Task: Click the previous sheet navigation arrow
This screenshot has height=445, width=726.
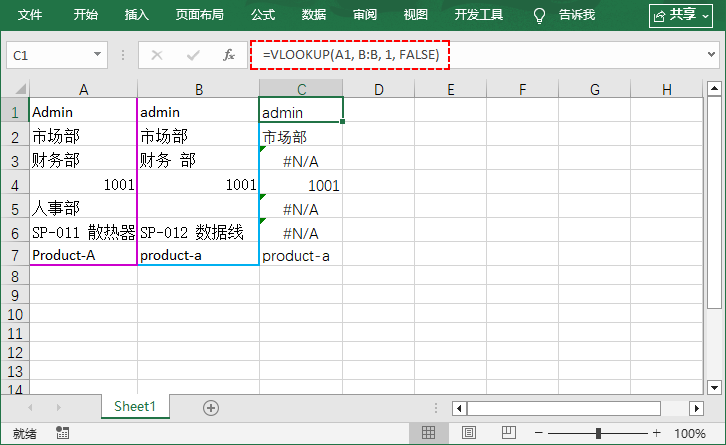Action: pyautogui.click(x=30, y=407)
